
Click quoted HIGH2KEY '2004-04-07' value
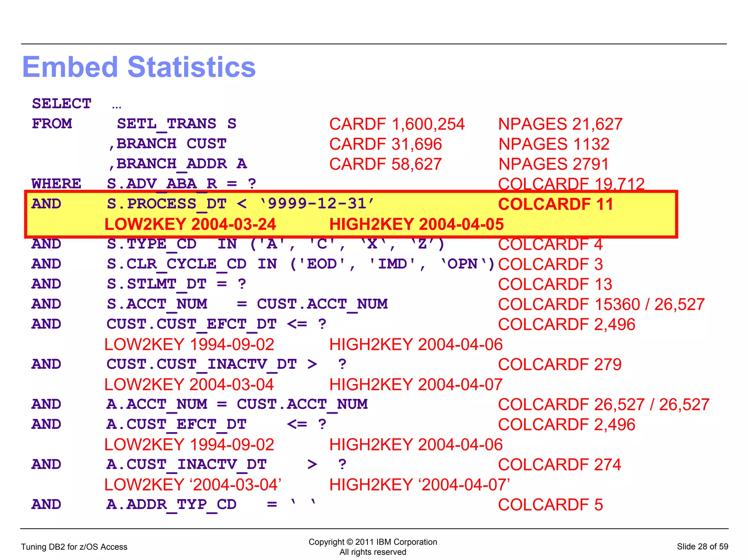(420, 485)
